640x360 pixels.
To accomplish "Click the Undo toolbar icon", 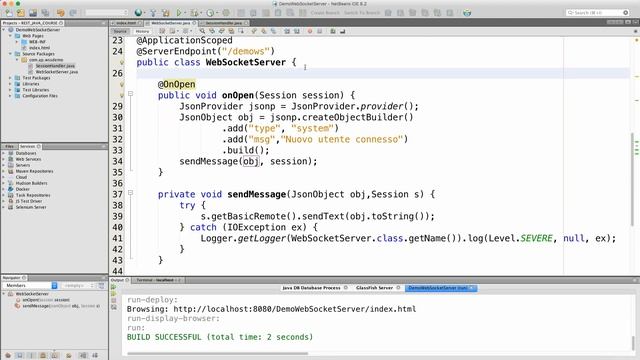I will (60, 13).
